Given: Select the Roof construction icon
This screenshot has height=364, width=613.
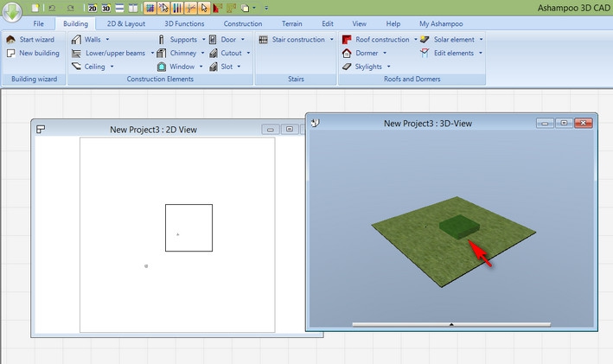Looking at the screenshot, I should click(x=347, y=40).
